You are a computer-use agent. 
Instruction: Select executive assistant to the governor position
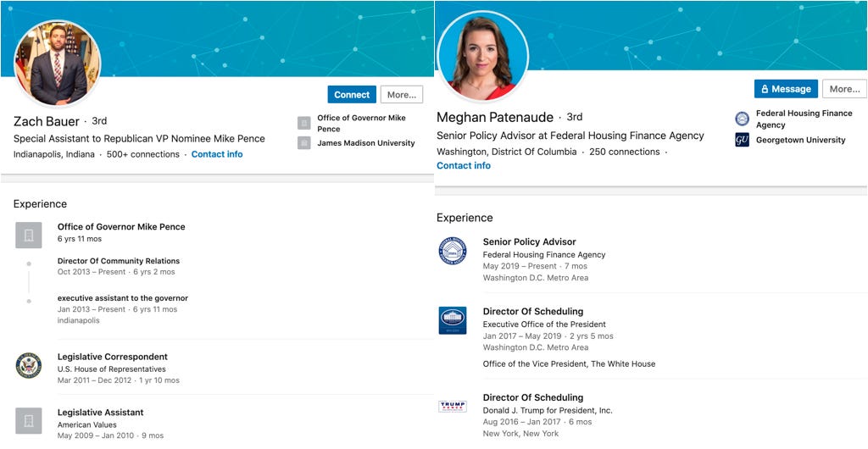(x=123, y=298)
